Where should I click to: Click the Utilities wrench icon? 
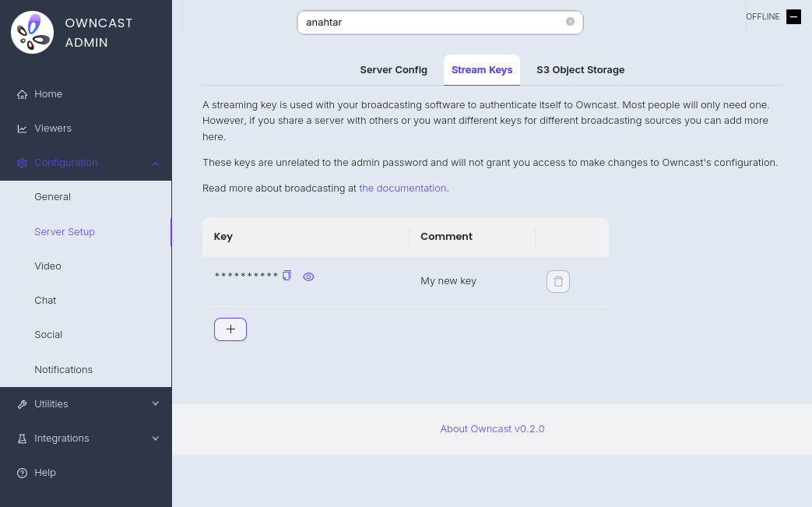22,404
